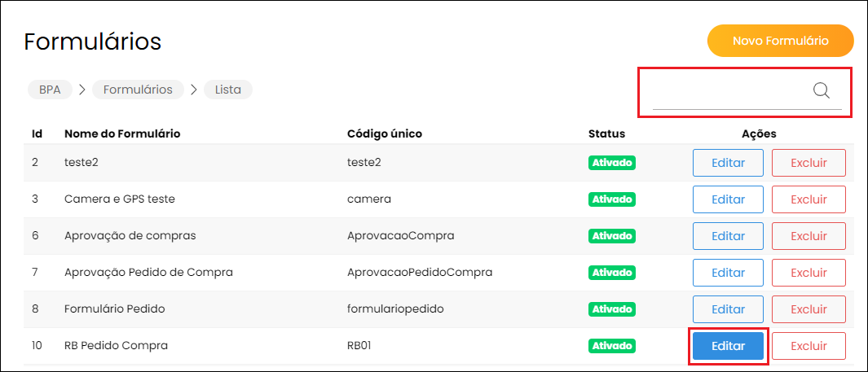Go to the Formulários breadcrumb
Screen dimensions: 868x372
pyautogui.click(x=138, y=90)
